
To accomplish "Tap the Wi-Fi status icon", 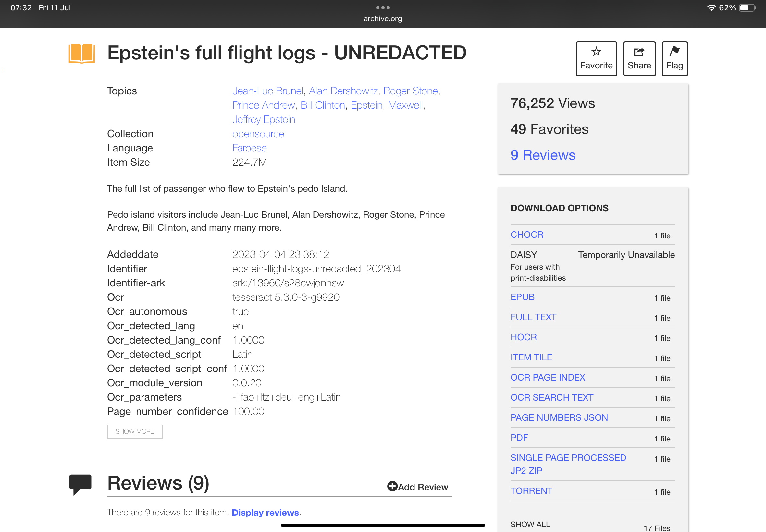I will tap(711, 8).
